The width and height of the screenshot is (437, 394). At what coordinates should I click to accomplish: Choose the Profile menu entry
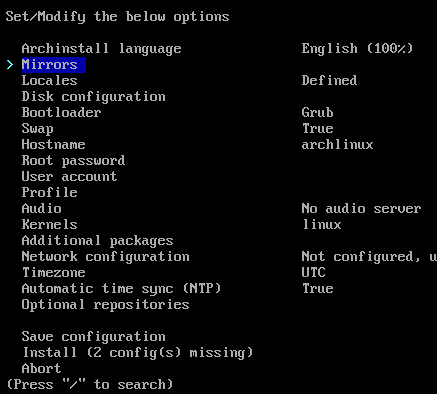(x=50, y=193)
